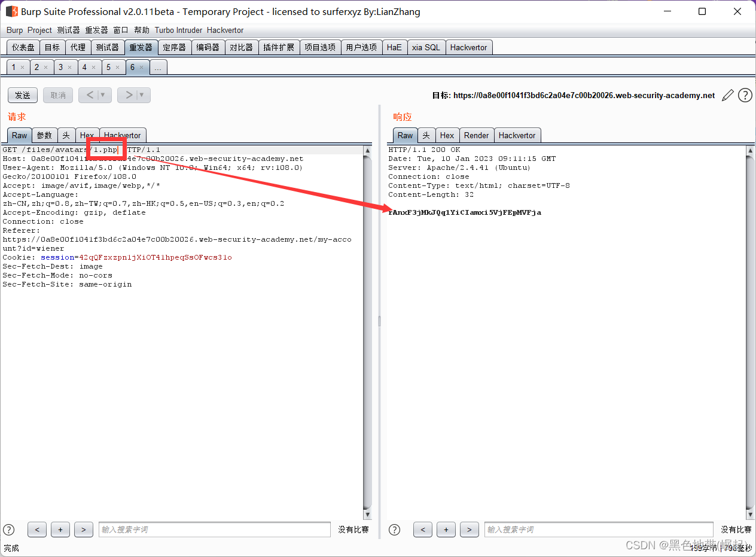Open the Hackvertor menu in menu bar
This screenshot has width=756, height=557.
tap(225, 30)
